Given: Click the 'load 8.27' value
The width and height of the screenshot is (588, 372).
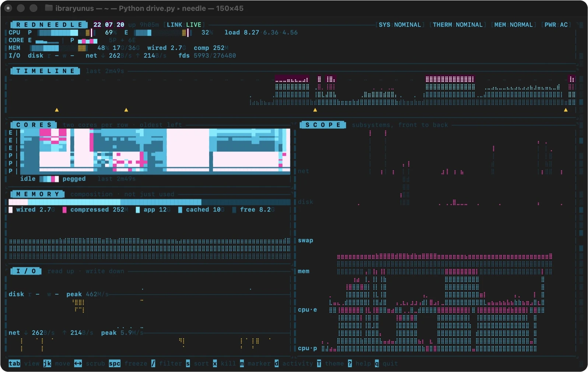Looking at the screenshot, I should 242,32.
